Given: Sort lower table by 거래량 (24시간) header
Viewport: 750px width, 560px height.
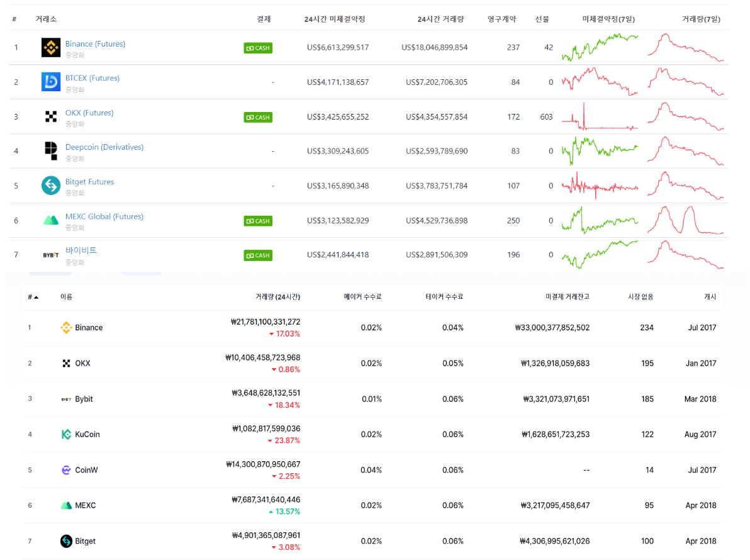Looking at the screenshot, I should click(277, 297).
